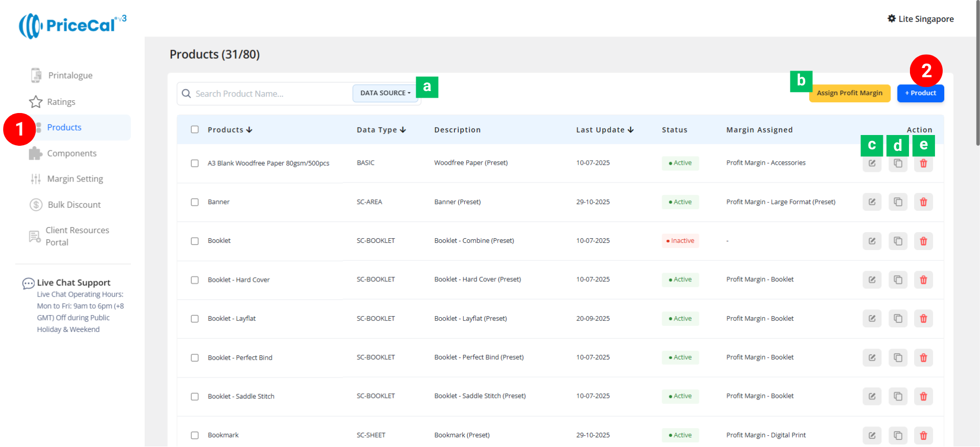Sort table by Last Update
The width and height of the screenshot is (980, 447).
point(631,130)
